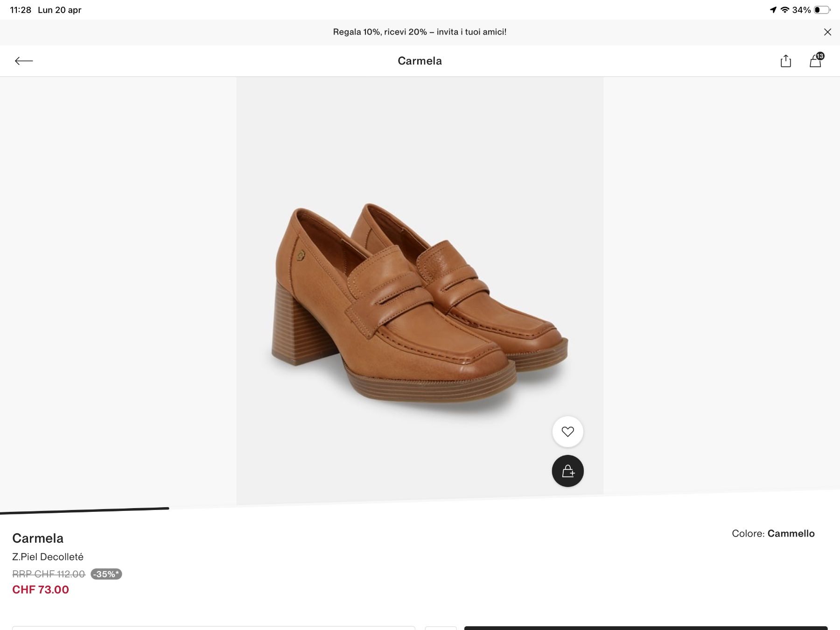The image size is (840, 630).
Task: Tap the image gallery progress indicator bar
Action: pyautogui.click(x=84, y=510)
